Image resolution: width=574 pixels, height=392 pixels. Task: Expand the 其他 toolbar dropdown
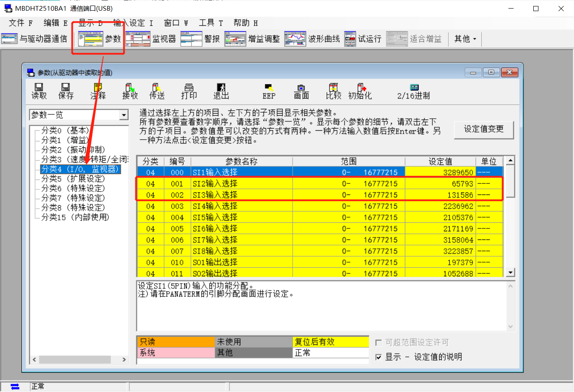tap(465, 39)
